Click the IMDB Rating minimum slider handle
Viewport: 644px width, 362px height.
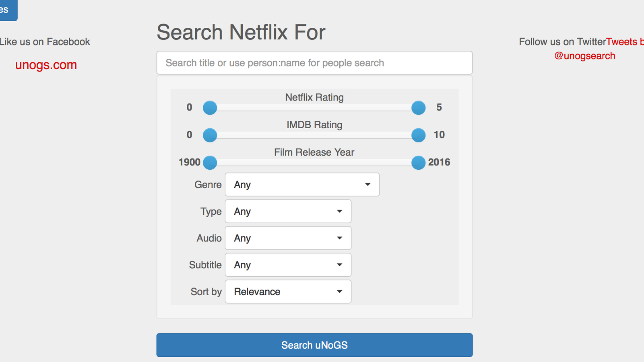pyautogui.click(x=210, y=135)
